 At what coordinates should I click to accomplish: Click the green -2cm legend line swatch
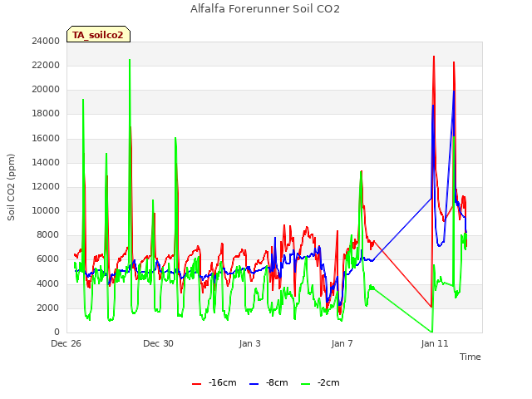coord(305,384)
